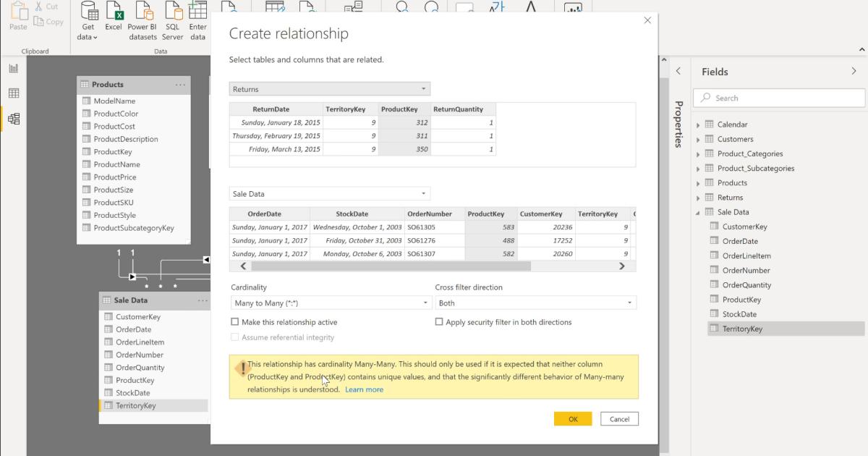Enable Apply security filter in both directions
The width and height of the screenshot is (868, 456).
[x=438, y=322]
